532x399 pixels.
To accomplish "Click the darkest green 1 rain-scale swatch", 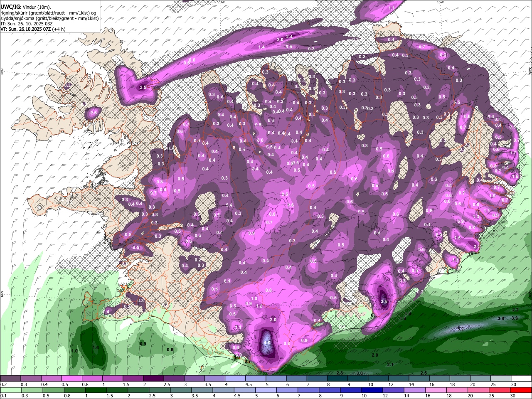I will [x=96, y=390].
